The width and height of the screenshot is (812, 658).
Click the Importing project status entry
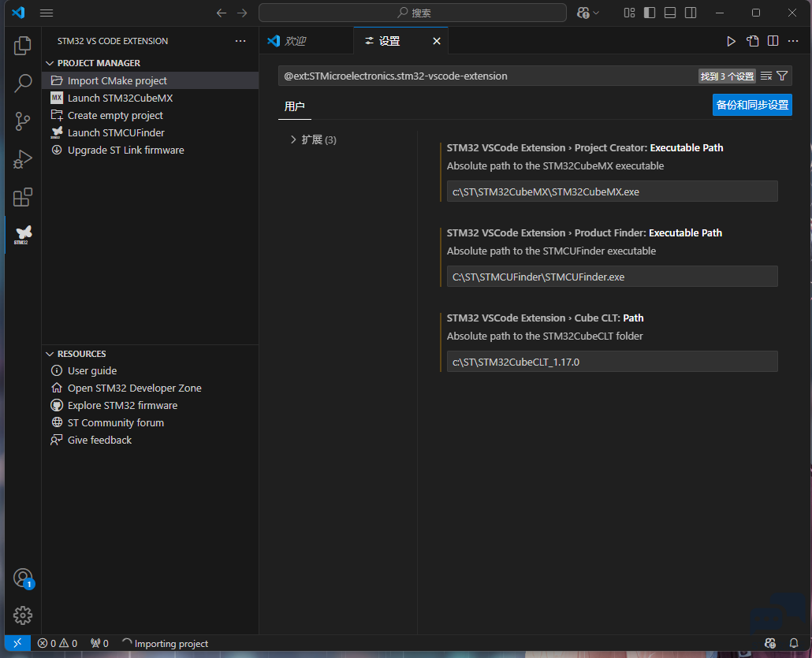(166, 643)
